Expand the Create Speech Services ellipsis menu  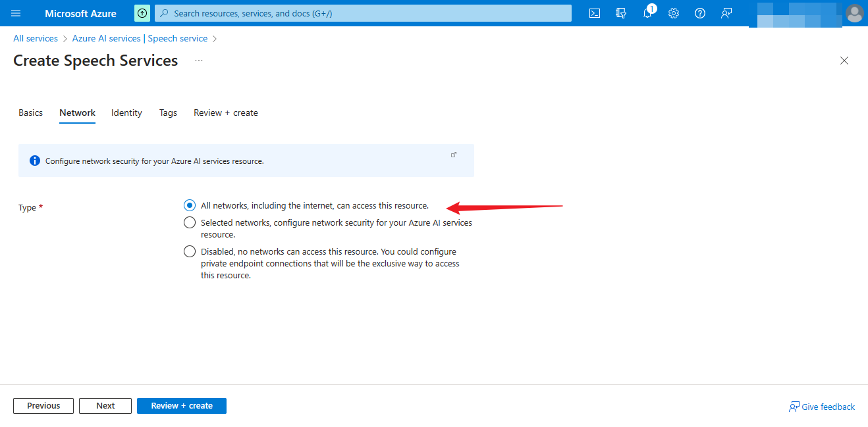click(x=198, y=61)
